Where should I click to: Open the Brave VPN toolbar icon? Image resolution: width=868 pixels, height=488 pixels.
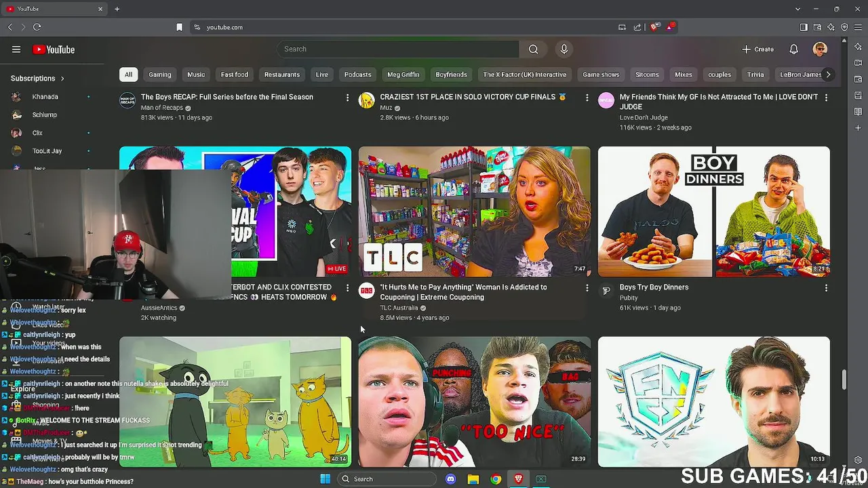(x=844, y=27)
